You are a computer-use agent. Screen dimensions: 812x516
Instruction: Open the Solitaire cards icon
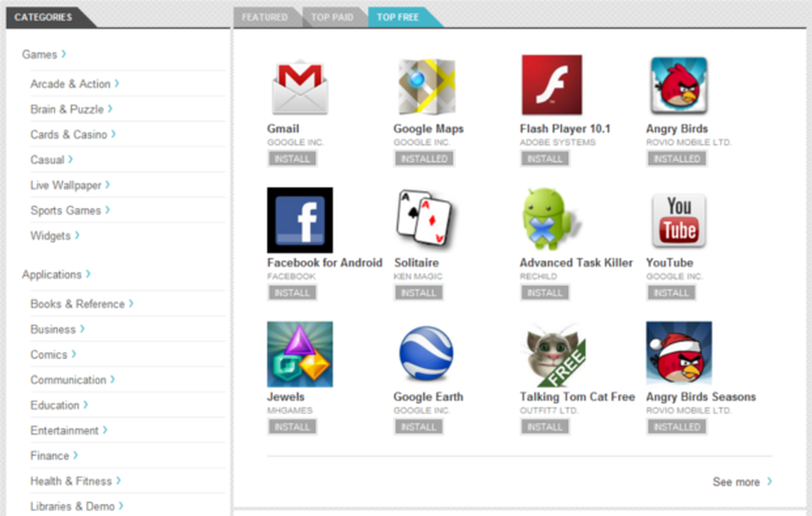[424, 218]
